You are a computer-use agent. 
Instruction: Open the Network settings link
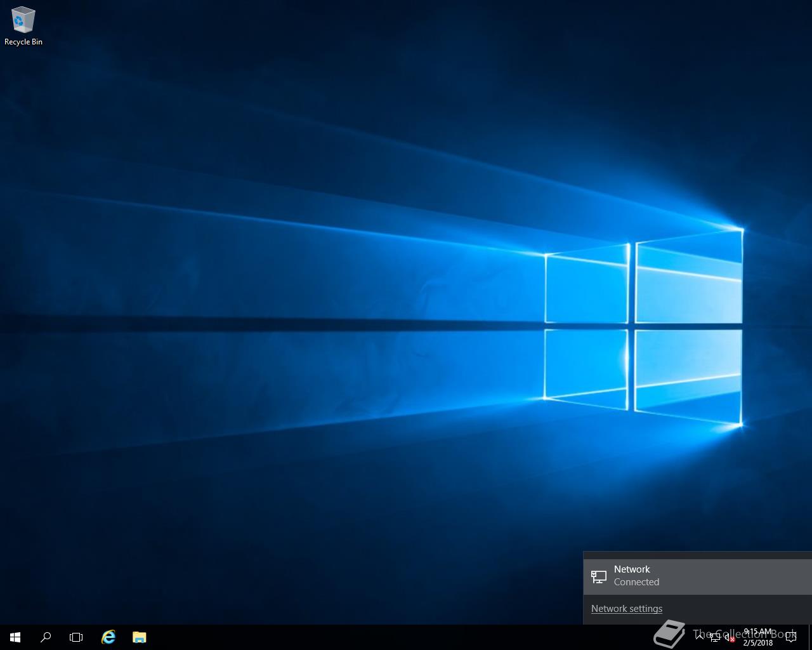pyautogui.click(x=627, y=609)
